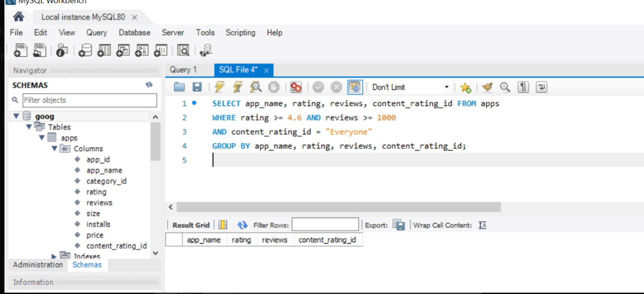Close the SQL File 4 tab
The width and height of the screenshot is (644, 294).
pos(266,70)
